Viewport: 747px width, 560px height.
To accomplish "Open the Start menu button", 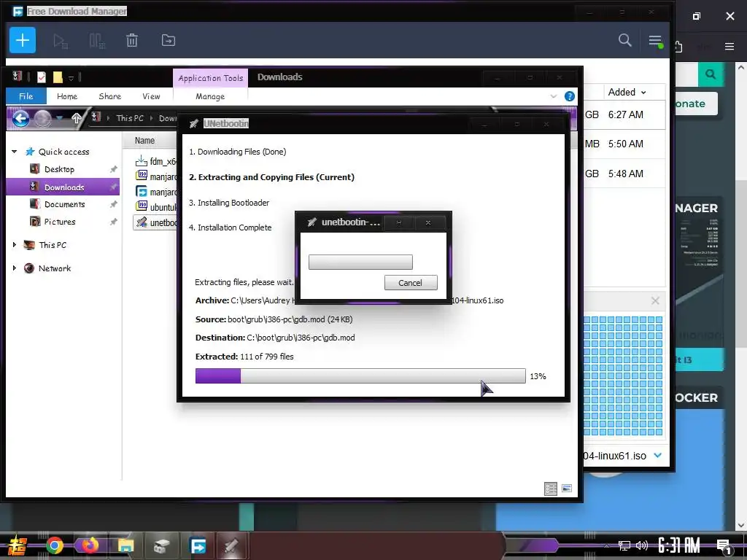I will [x=18, y=545].
